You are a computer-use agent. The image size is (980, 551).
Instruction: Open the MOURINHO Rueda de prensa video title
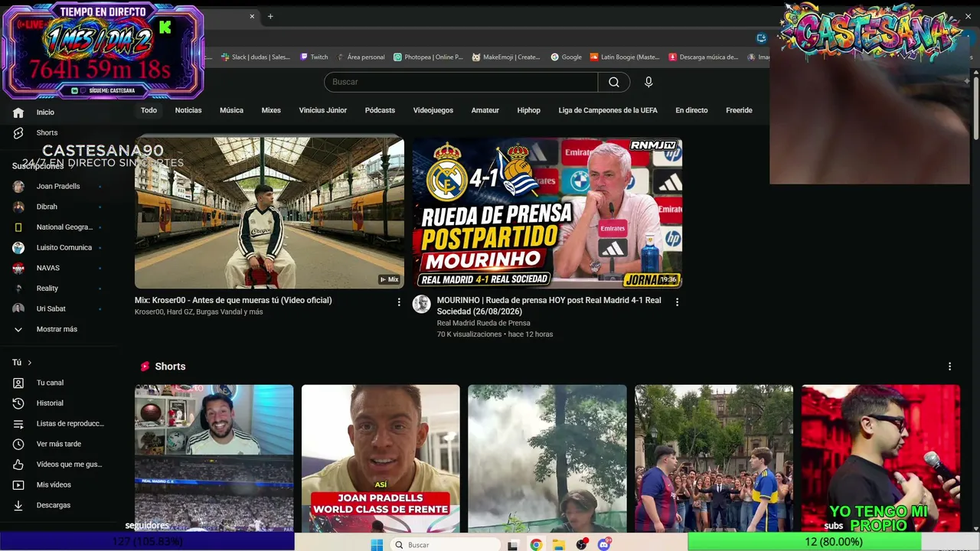(x=549, y=305)
